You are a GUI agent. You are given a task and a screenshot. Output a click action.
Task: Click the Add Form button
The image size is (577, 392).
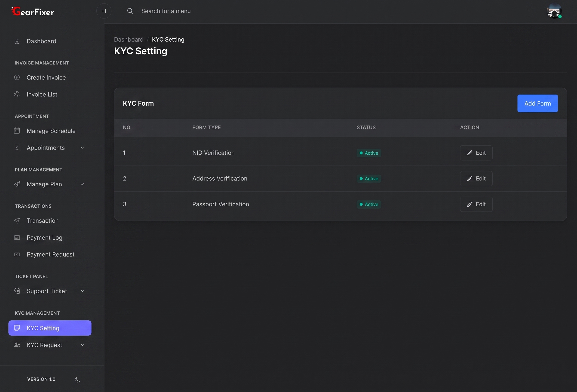coord(537,103)
